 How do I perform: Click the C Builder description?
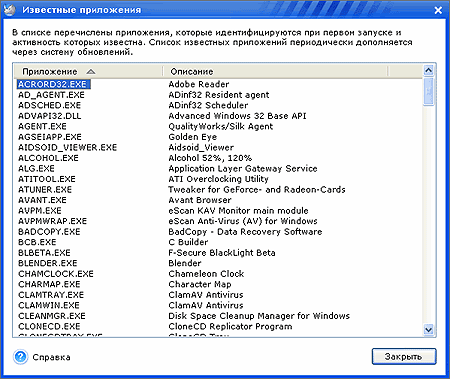pyautogui.click(x=188, y=242)
